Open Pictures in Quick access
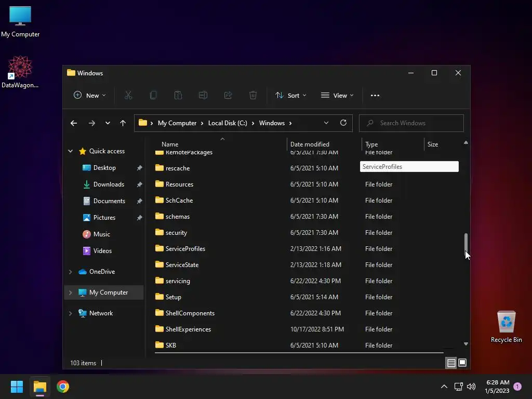Image resolution: width=532 pixels, height=399 pixels. coord(104,218)
